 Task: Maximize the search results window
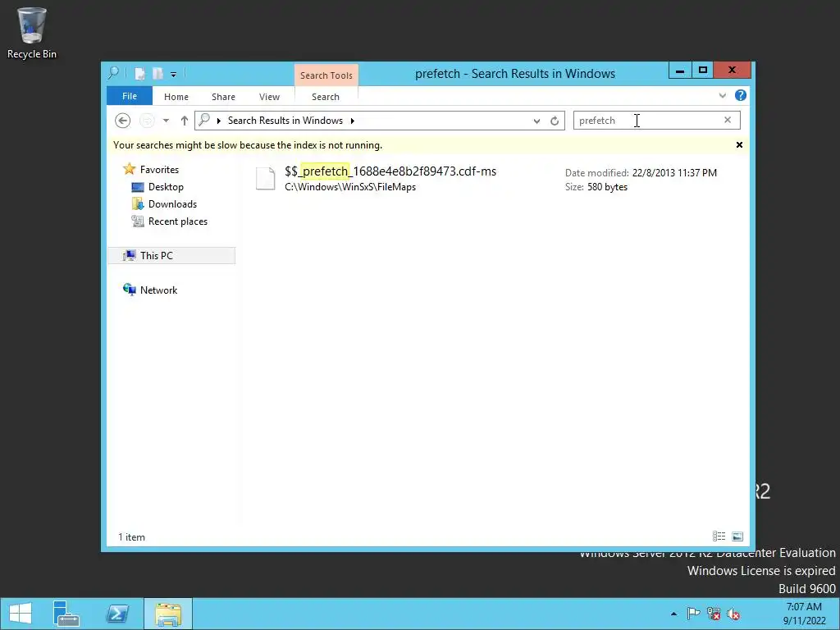tap(703, 71)
